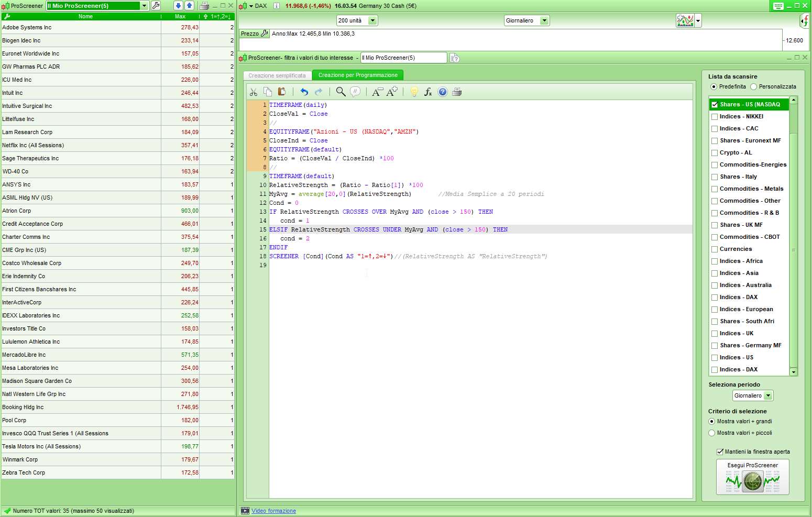Image resolution: width=812 pixels, height=517 pixels.
Task: Open function library with fx icon
Action: (428, 92)
